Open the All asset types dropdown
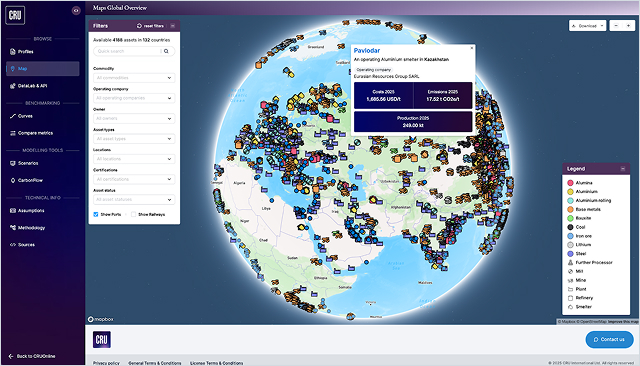This screenshot has height=366, width=640. (134, 139)
